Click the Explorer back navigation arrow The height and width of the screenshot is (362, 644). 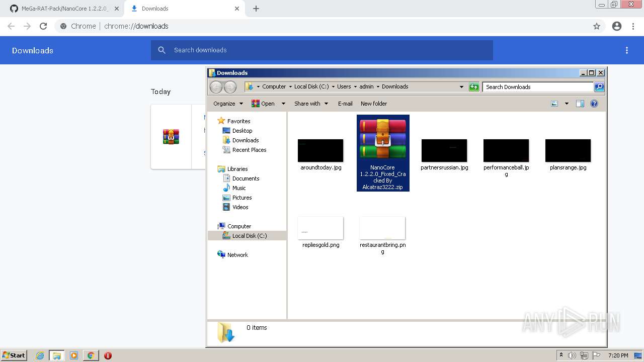[x=216, y=87]
